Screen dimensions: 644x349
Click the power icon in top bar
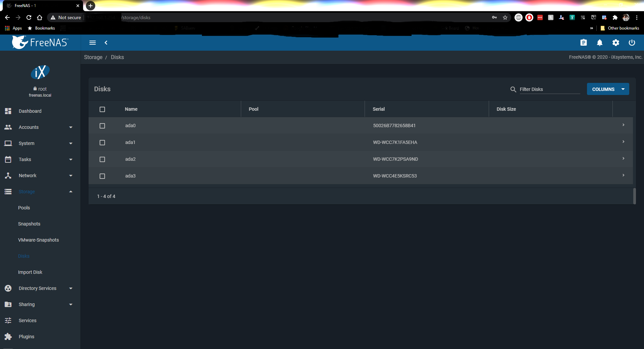click(632, 43)
